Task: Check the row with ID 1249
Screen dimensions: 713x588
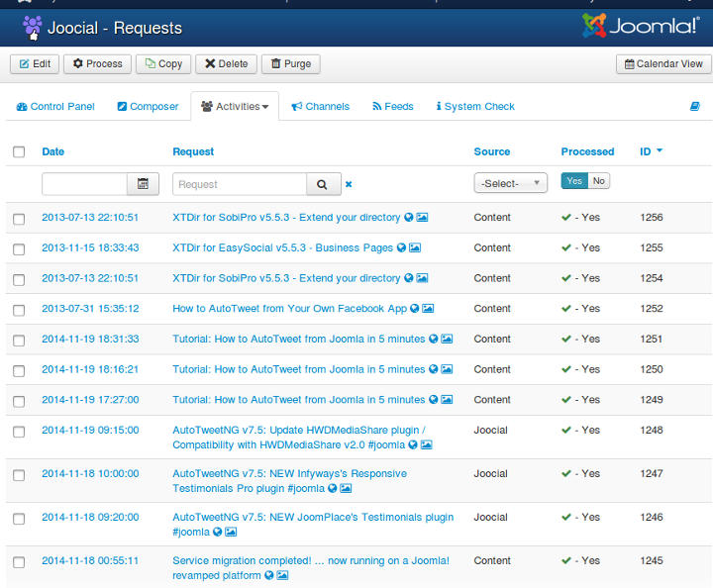Action: point(19,402)
